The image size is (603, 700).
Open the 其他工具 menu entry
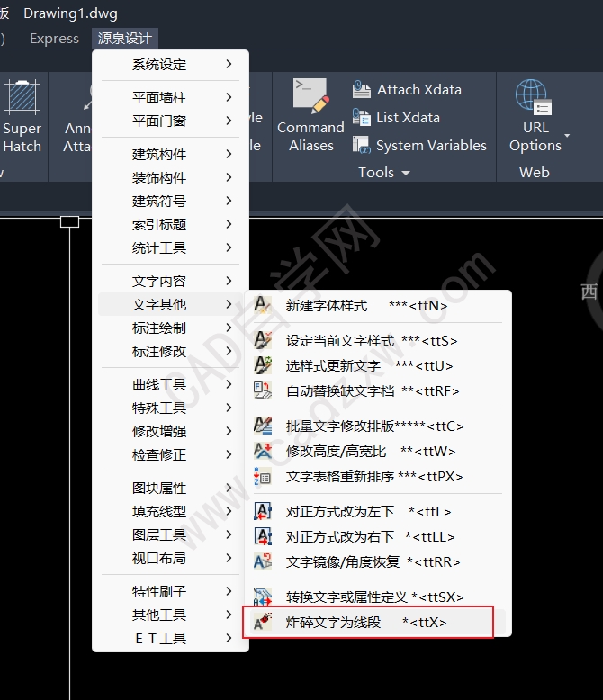170,615
